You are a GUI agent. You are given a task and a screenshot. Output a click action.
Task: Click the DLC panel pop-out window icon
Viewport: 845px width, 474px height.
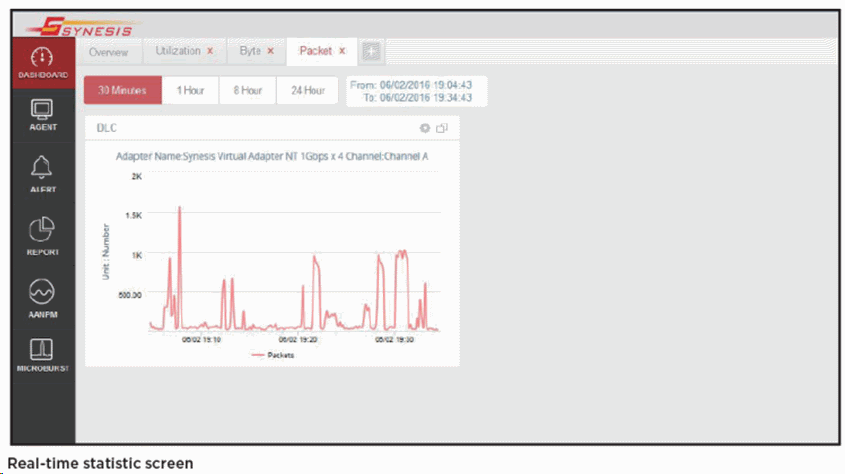(x=442, y=129)
